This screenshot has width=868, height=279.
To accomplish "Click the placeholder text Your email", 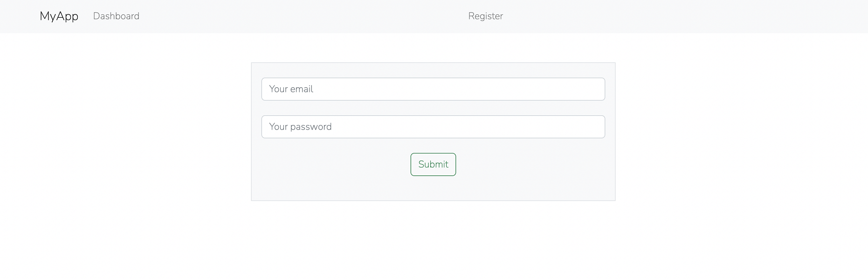I will click(291, 89).
